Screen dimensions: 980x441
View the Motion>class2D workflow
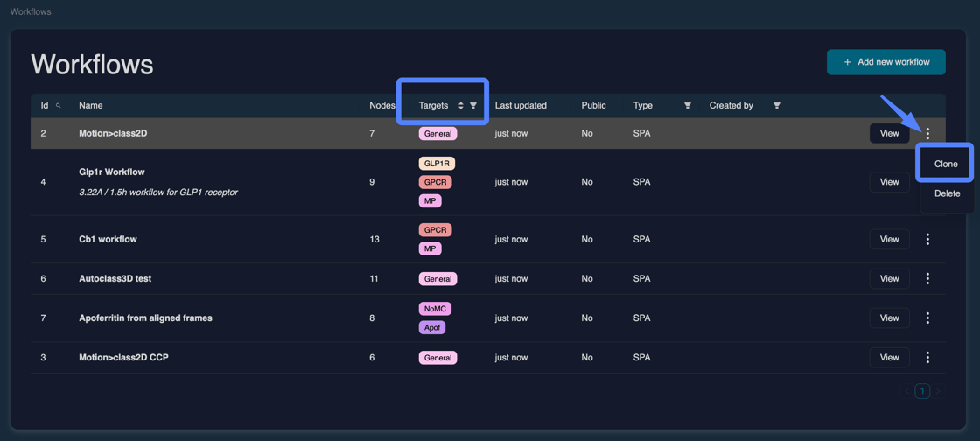click(x=889, y=133)
